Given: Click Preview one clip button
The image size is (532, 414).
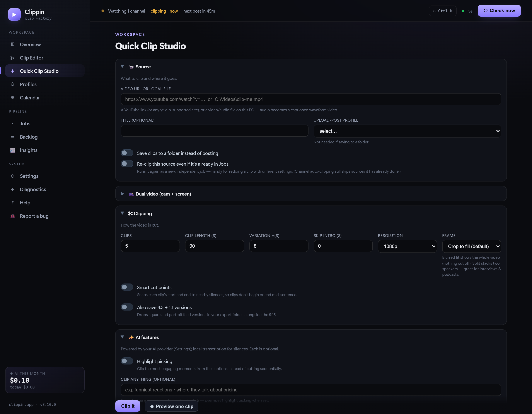Looking at the screenshot, I should 171,406.
